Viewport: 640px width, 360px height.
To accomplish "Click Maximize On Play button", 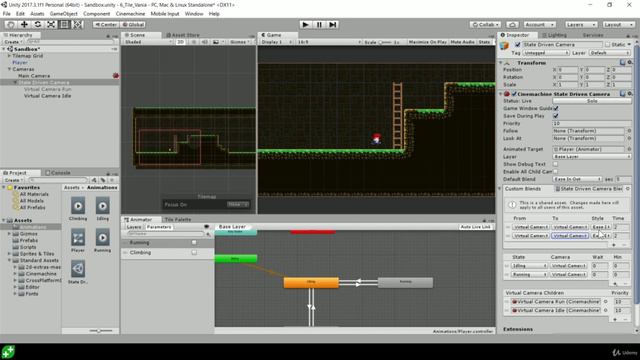I will tap(427, 42).
